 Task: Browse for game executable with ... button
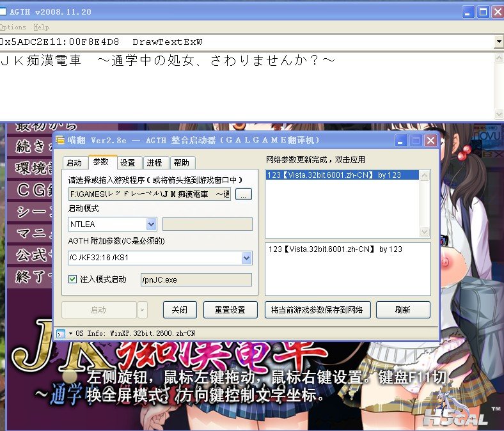pyautogui.click(x=243, y=194)
